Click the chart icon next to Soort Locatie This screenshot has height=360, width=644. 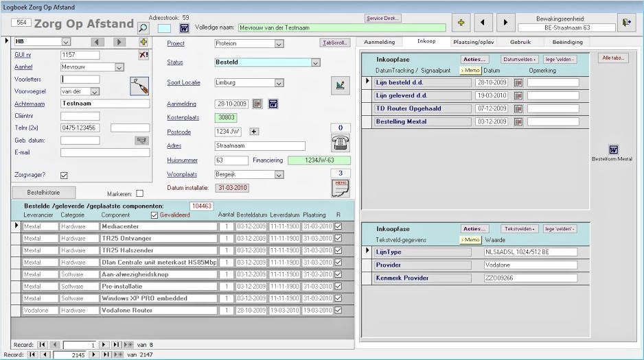[340, 86]
